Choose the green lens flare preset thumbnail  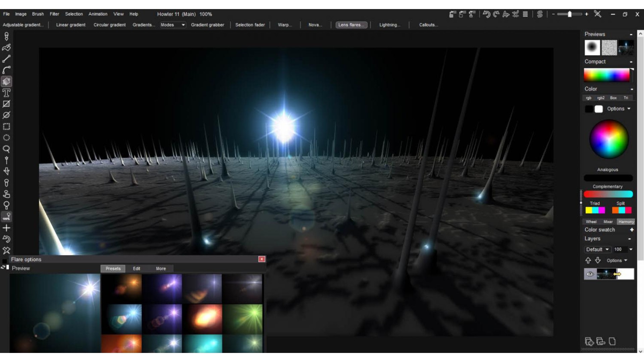pos(243,319)
